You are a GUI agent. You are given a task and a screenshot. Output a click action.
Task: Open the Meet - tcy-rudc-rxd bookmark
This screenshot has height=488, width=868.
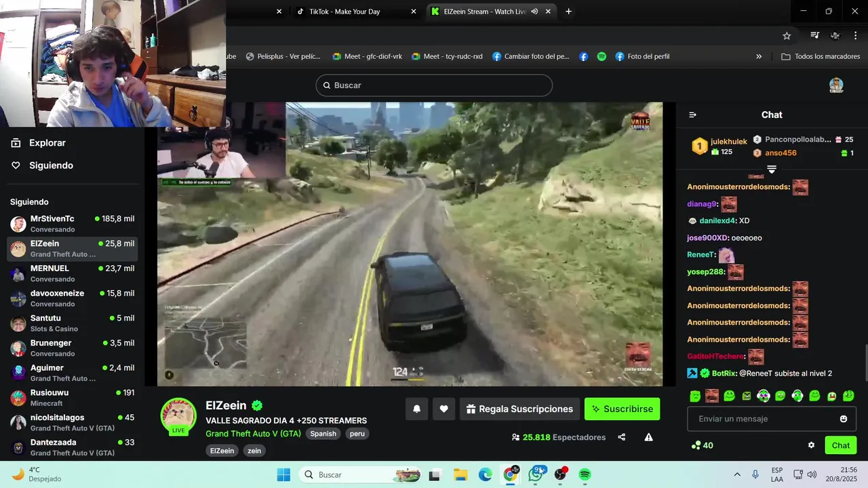pyautogui.click(x=447, y=57)
